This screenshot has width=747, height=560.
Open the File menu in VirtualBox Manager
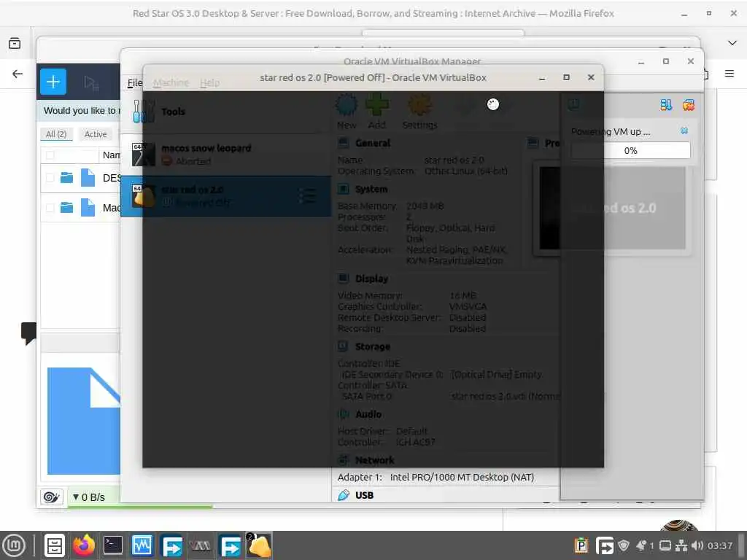135,83
